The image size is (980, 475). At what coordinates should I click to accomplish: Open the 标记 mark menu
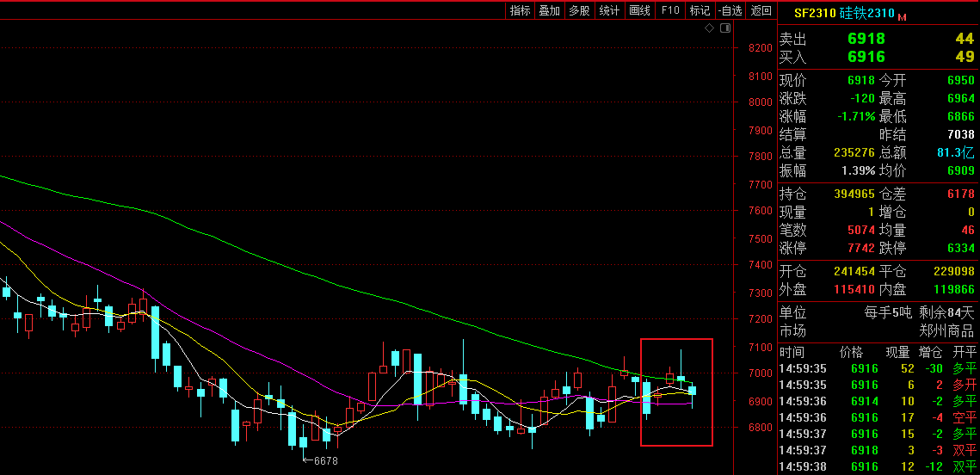click(x=700, y=10)
